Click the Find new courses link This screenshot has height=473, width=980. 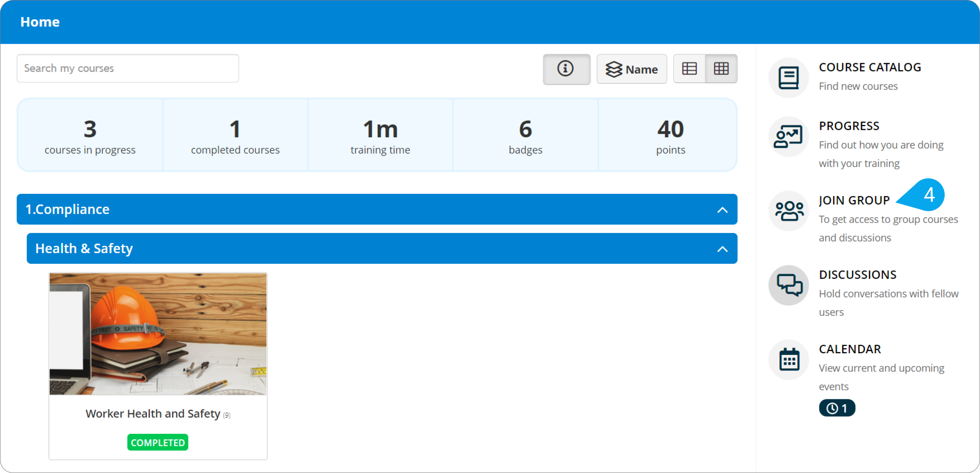click(x=858, y=86)
